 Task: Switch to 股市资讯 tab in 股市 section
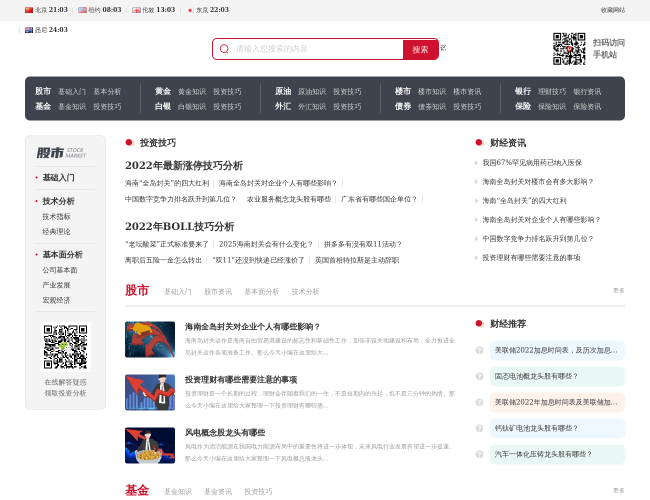218,291
